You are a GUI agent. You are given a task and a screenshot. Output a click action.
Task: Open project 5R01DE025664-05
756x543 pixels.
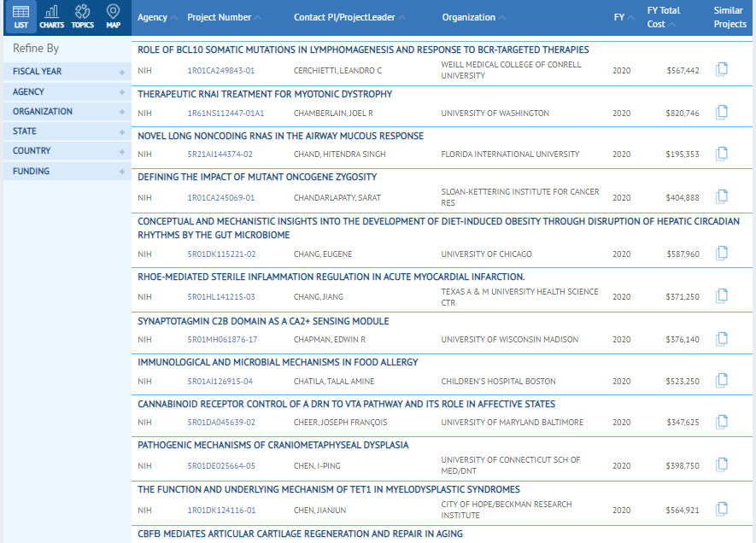tap(221, 466)
